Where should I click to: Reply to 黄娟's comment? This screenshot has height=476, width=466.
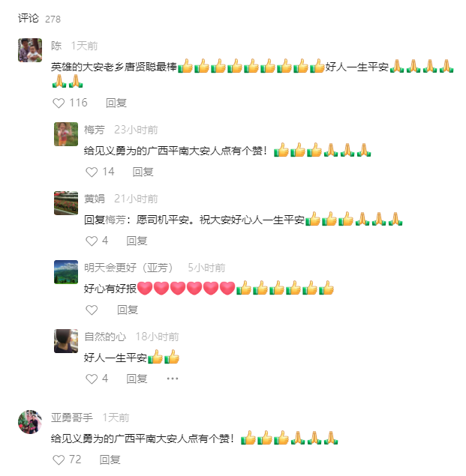(137, 241)
